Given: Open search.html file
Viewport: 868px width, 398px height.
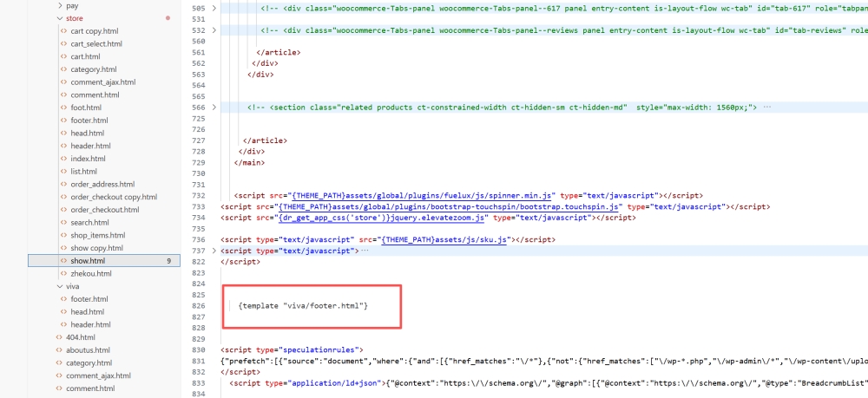Looking at the screenshot, I should (89, 222).
